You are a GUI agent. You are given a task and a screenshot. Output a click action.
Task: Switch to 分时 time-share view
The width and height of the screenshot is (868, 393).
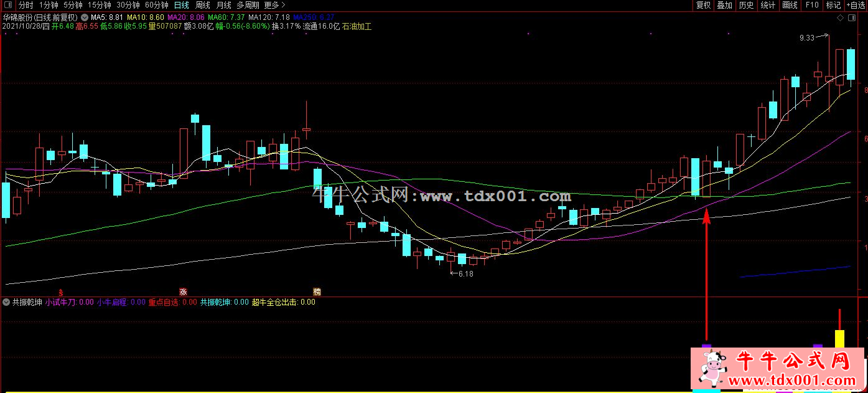[x=26, y=5]
